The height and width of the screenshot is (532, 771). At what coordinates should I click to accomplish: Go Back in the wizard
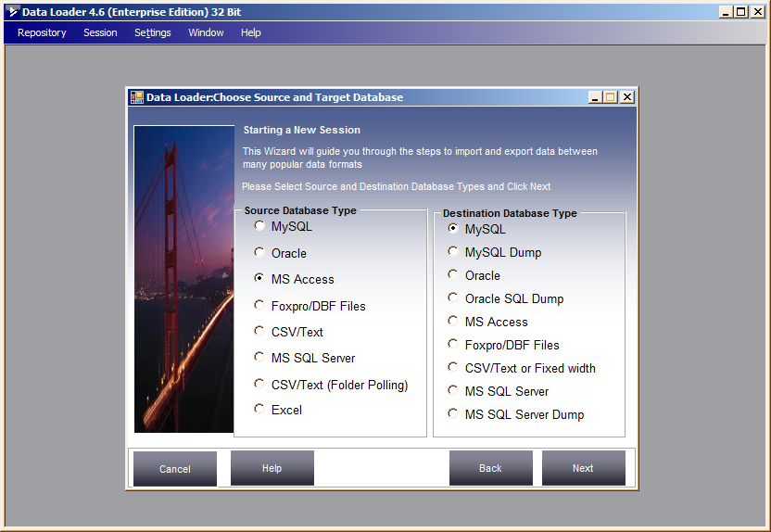point(491,468)
